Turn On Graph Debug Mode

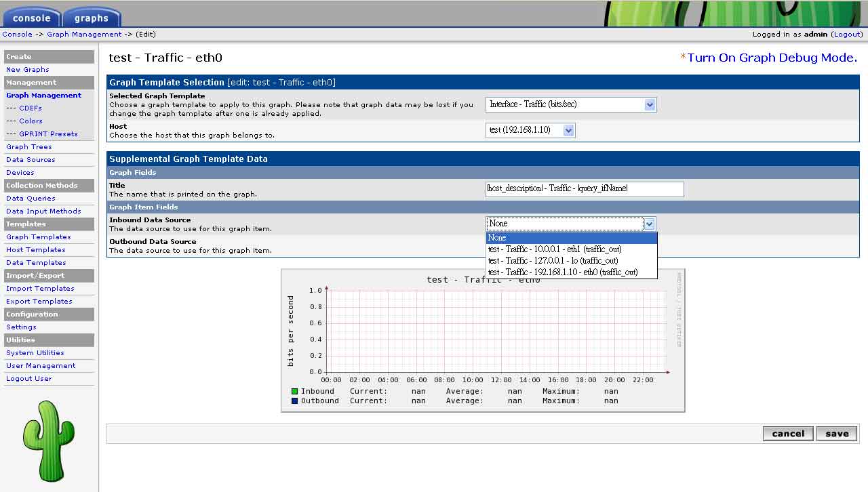point(772,58)
